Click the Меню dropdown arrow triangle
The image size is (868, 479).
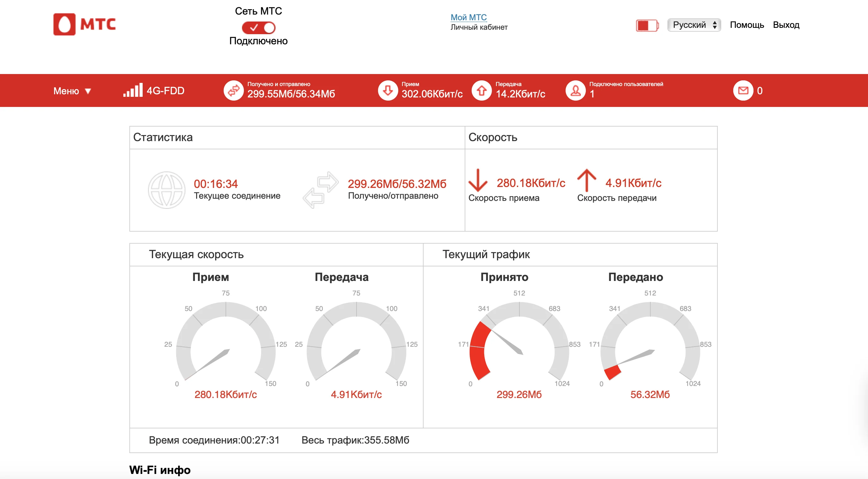coord(88,91)
